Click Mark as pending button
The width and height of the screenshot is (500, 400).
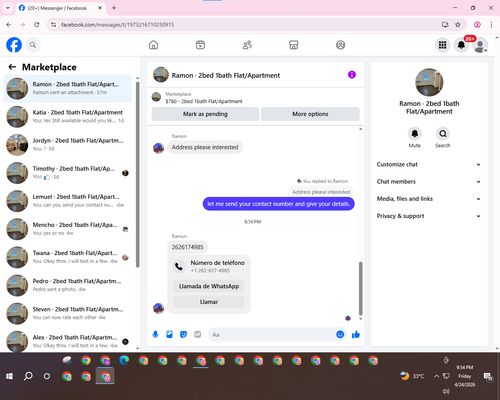[205, 114]
